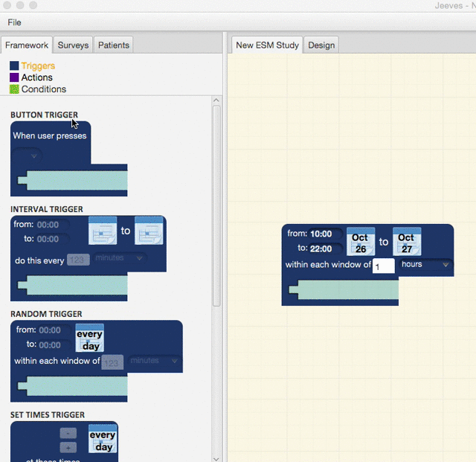Click the Random Trigger 'from' time field

coord(54,330)
